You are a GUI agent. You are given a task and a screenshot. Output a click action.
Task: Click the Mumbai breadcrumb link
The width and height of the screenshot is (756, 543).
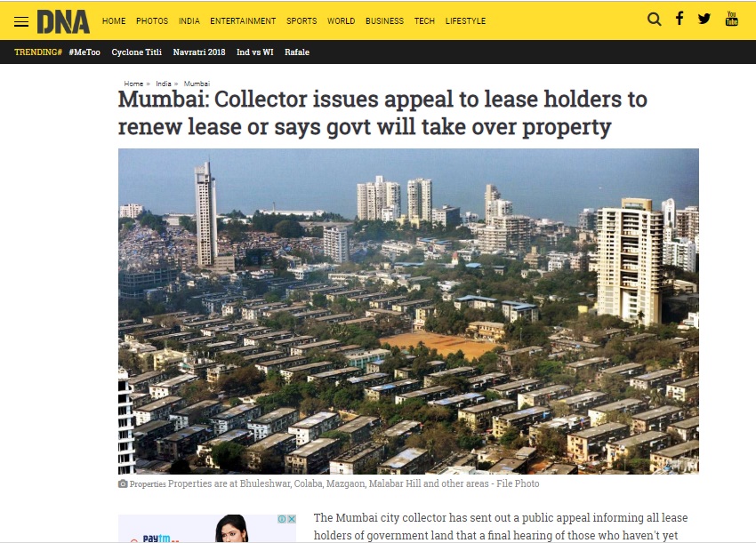coord(197,84)
